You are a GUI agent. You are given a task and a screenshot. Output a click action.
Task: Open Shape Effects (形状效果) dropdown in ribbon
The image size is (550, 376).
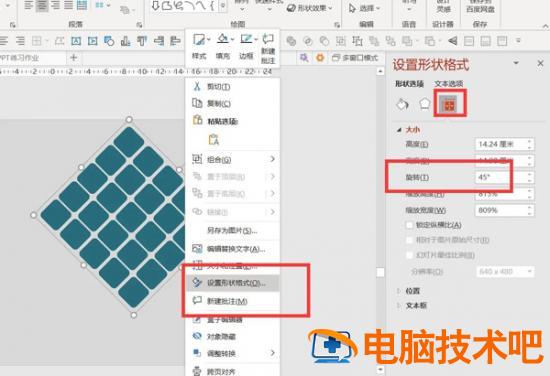pyautogui.click(x=310, y=8)
